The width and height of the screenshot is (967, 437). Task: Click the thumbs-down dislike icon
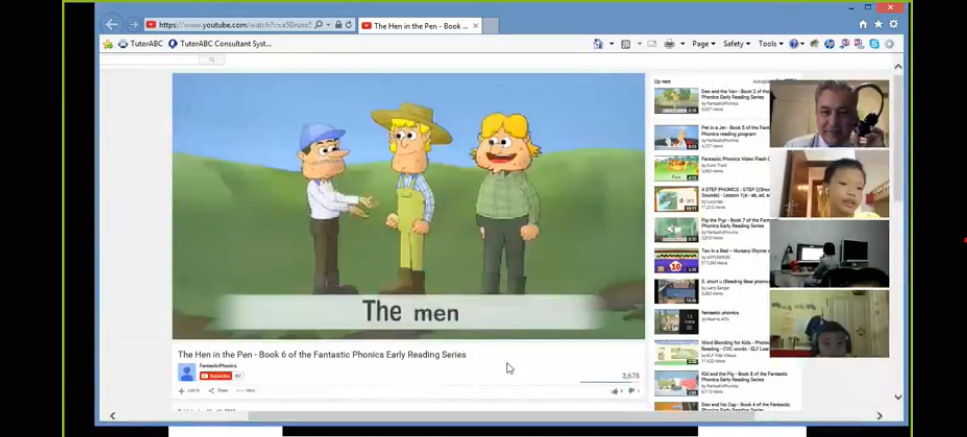click(631, 391)
